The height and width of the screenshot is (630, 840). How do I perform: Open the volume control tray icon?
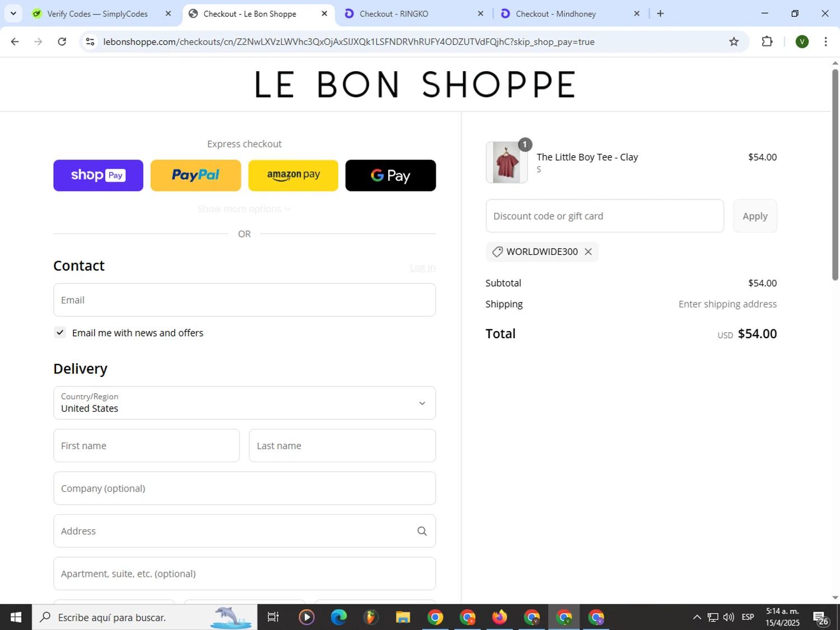coord(729,617)
